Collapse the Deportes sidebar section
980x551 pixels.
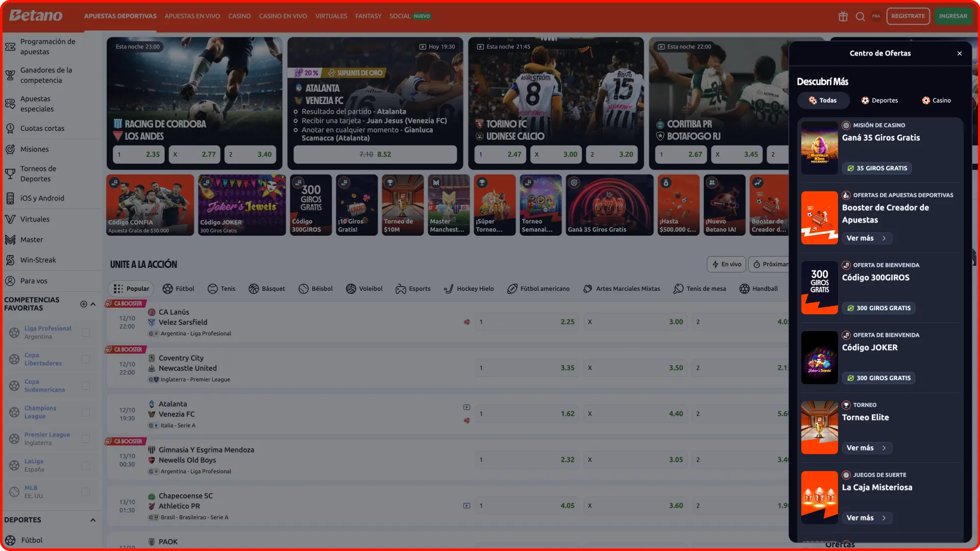point(93,520)
